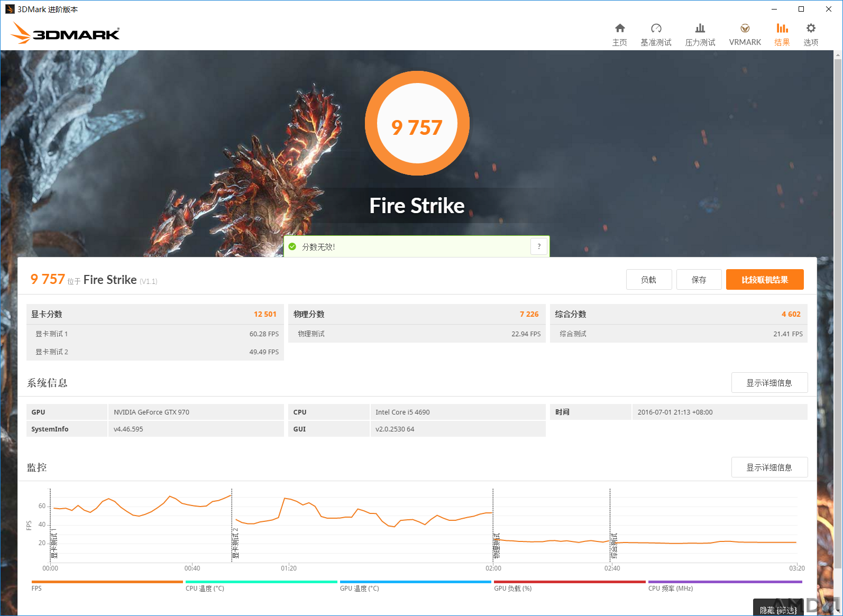Open the 选项 options gear icon
Image resolution: width=843 pixels, height=616 pixels.
pyautogui.click(x=811, y=29)
